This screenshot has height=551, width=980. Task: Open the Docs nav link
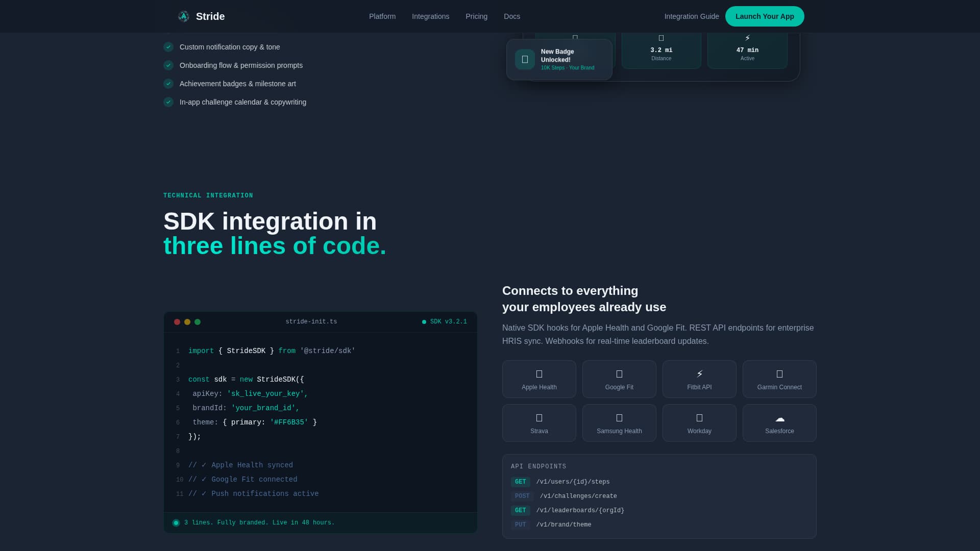pyautogui.click(x=512, y=16)
